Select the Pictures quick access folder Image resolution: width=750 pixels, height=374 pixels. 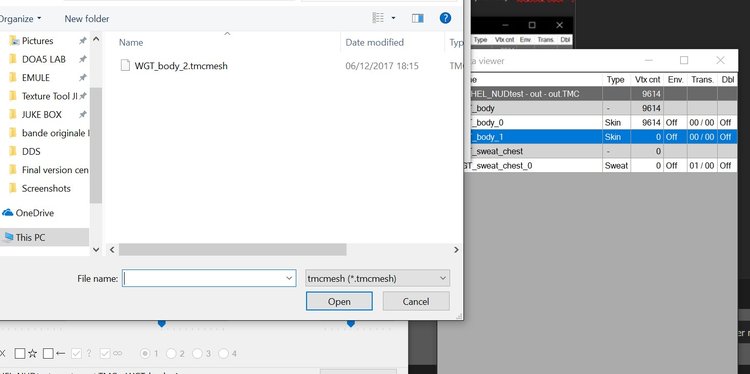(x=37, y=41)
